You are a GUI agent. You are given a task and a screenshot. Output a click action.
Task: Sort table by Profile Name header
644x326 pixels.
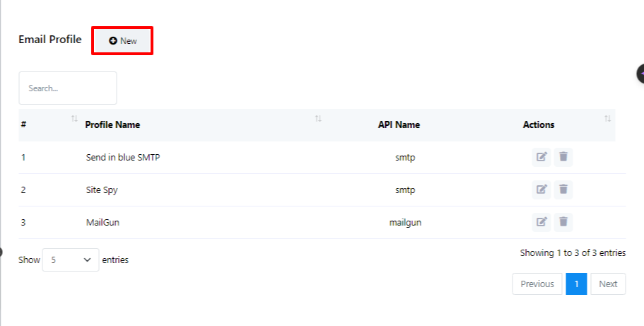112,125
